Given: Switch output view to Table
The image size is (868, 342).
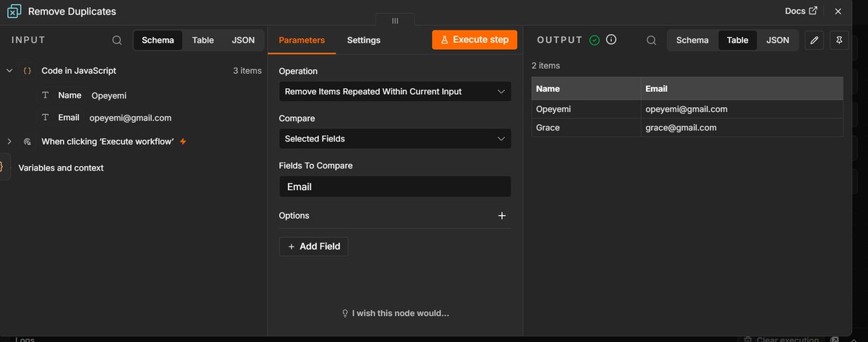Looking at the screenshot, I should [x=737, y=40].
